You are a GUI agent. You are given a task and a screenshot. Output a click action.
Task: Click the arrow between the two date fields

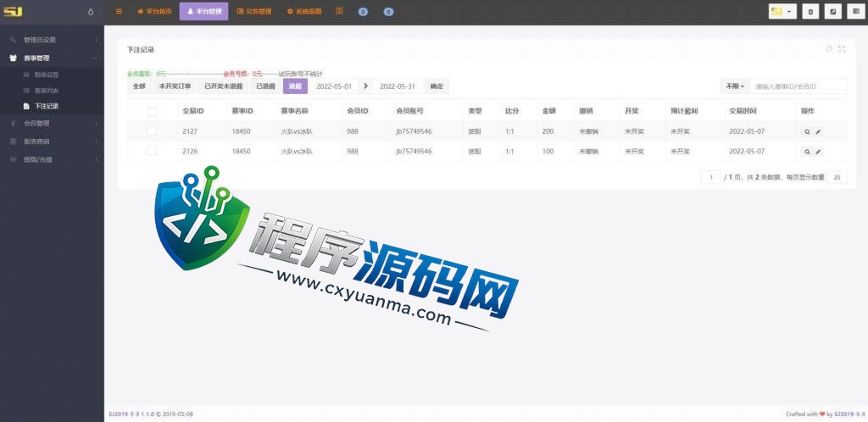[x=366, y=86]
